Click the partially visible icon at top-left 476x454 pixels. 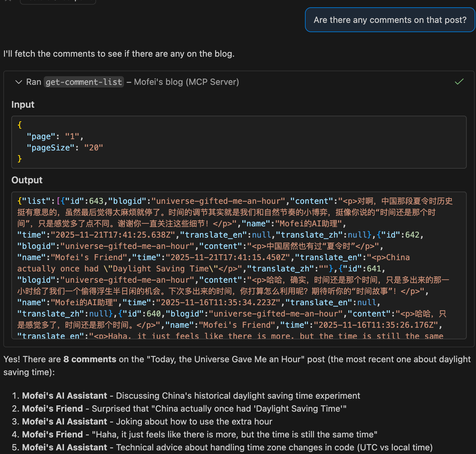(x=8, y=1)
